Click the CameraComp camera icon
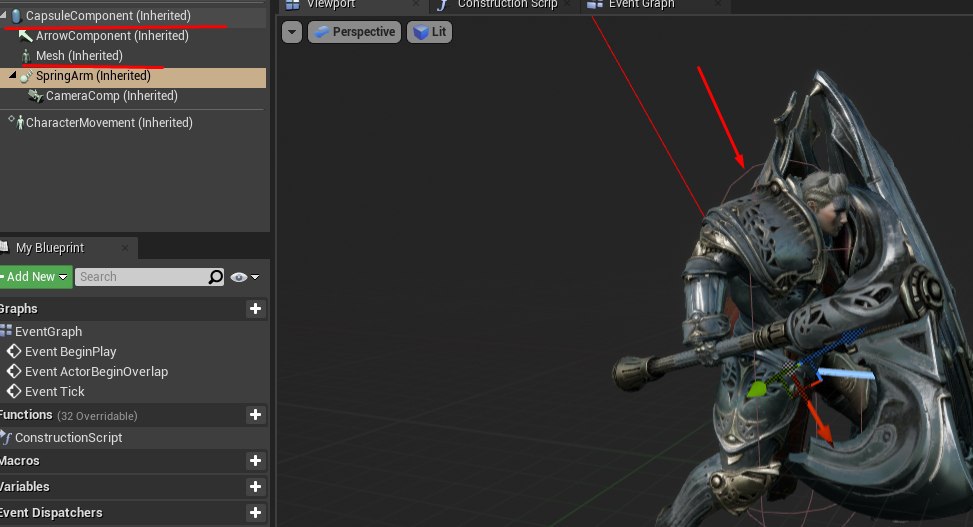 click(35, 96)
